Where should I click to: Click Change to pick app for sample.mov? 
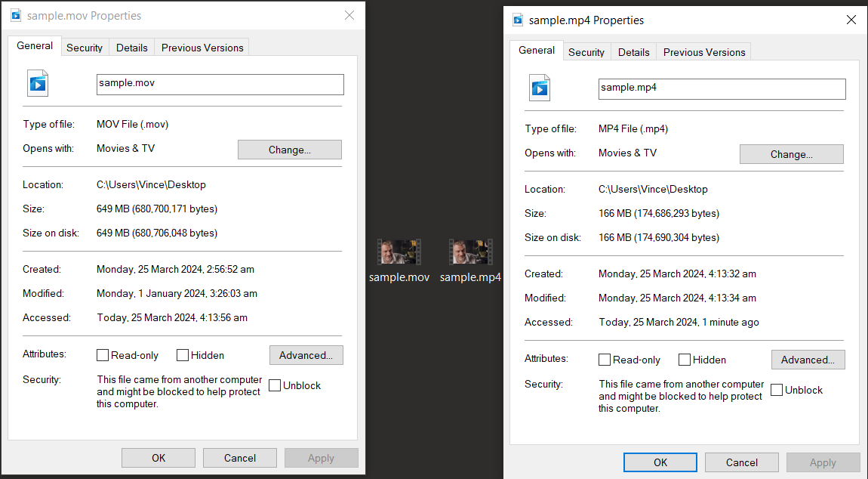[x=289, y=149]
